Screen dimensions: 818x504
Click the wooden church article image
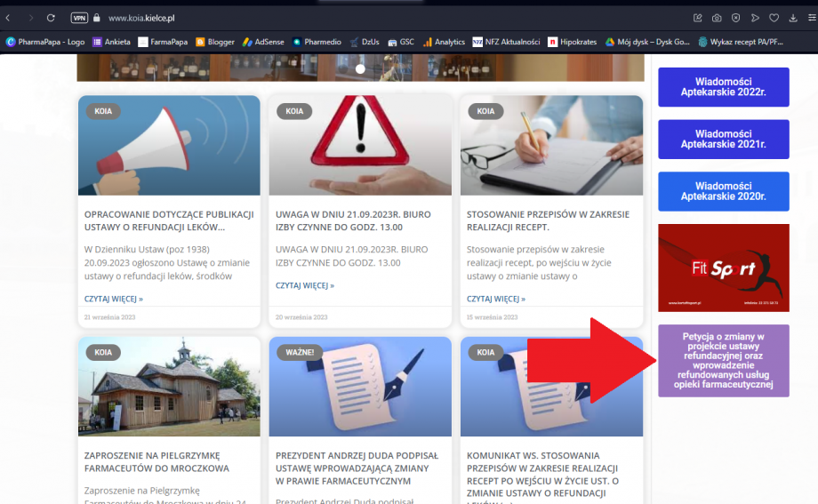point(169,386)
